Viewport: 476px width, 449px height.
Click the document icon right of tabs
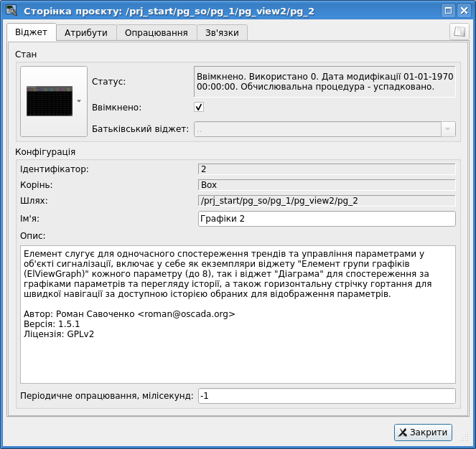tap(458, 32)
